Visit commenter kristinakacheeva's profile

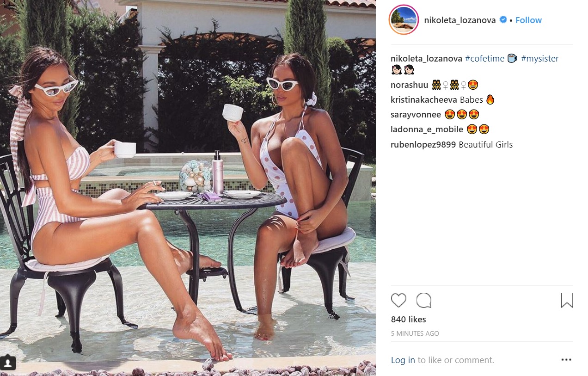coord(424,99)
